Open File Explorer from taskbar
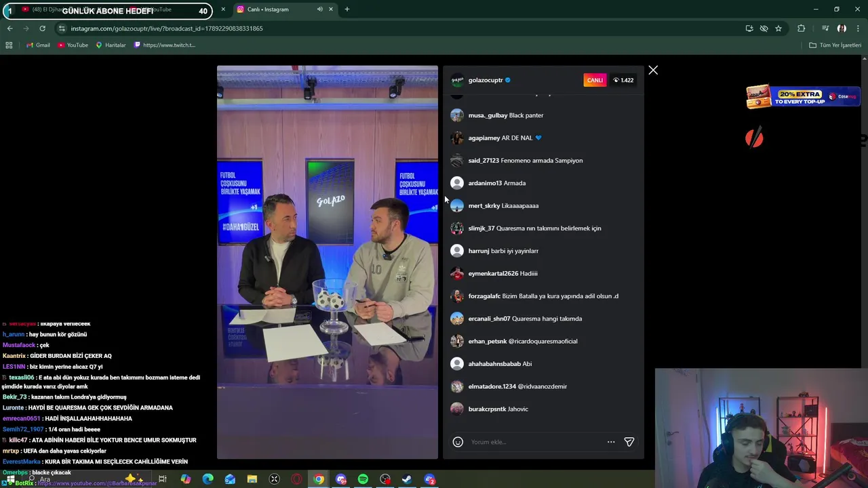The height and width of the screenshot is (488, 868). 252,479
